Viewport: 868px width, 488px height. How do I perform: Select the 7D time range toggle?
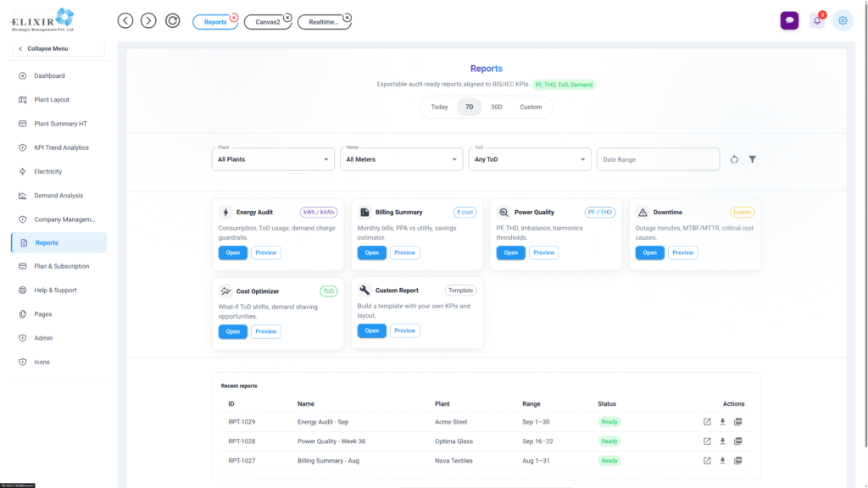pyautogui.click(x=469, y=107)
